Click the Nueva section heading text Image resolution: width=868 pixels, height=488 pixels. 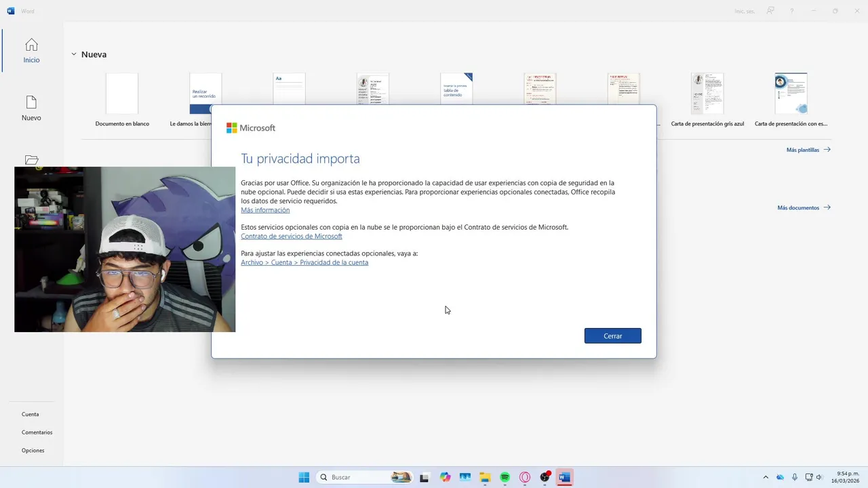pos(94,54)
